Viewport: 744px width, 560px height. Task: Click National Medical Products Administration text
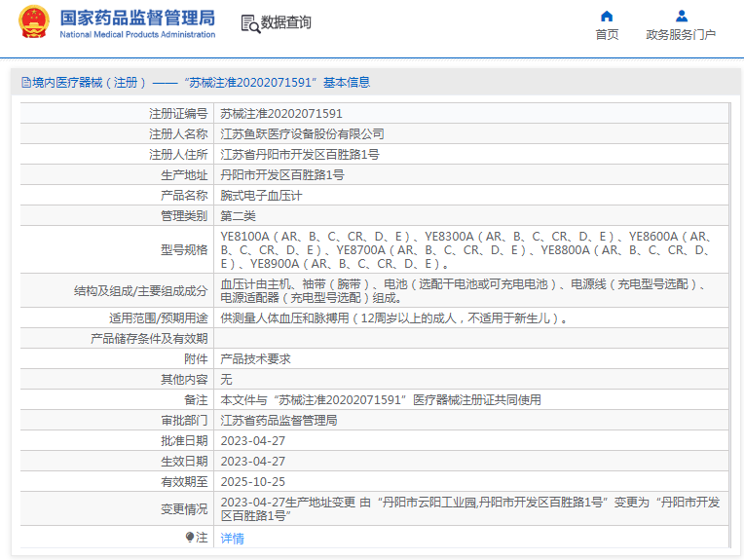(x=137, y=35)
